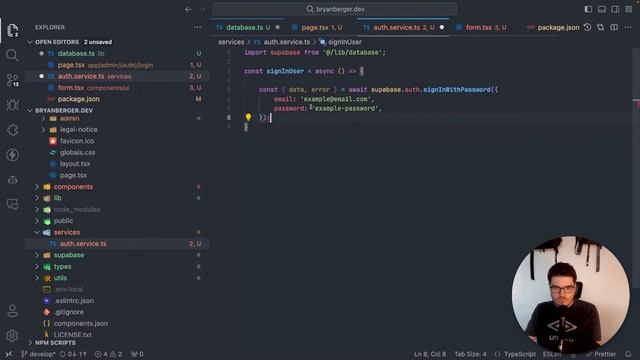Viewport: 640px width, 360px height.
Task: Open the Search view in the activity bar
Action: pyautogui.click(x=12, y=55)
